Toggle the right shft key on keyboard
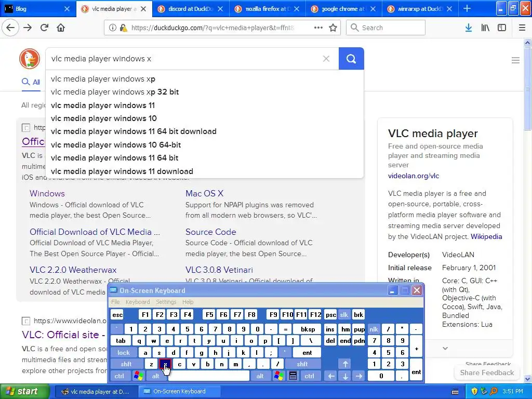The height and width of the screenshot is (399, 532). tap(302, 364)
